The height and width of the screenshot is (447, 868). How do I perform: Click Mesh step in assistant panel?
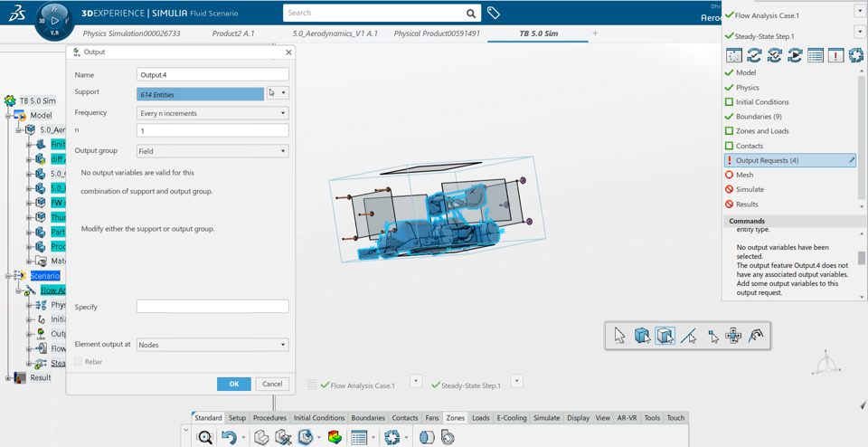(744, 175)
